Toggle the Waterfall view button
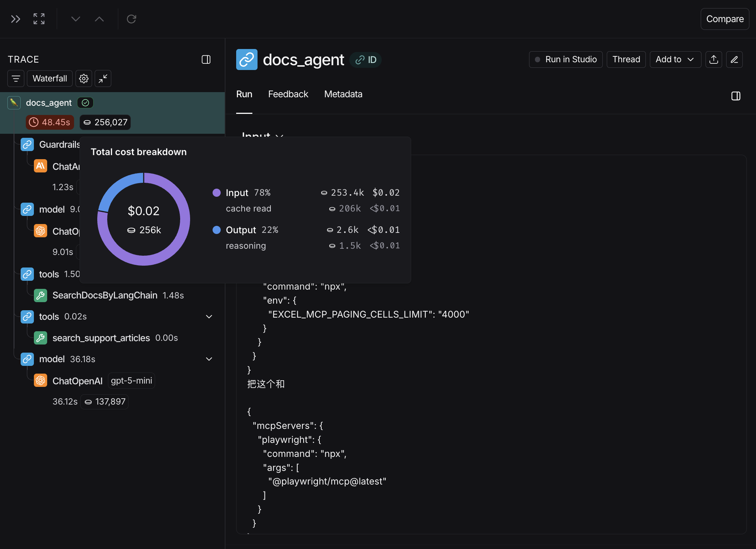 50,78
